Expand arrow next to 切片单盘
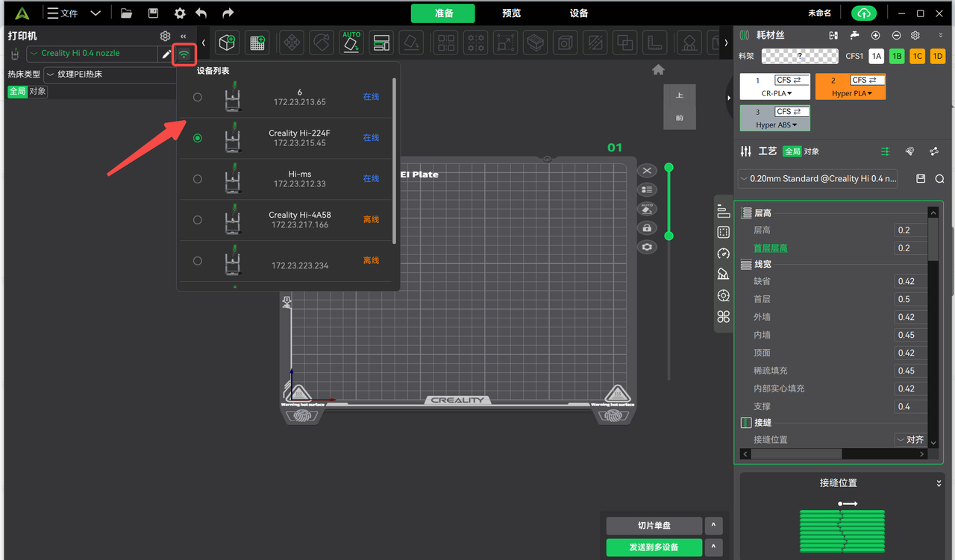 [x=713, y=526]
